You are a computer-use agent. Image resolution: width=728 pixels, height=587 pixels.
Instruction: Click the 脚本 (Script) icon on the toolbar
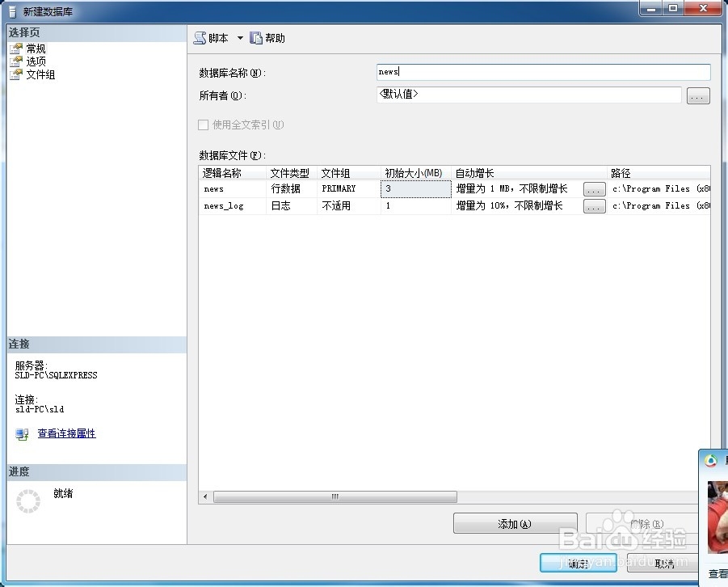coord(200,37)
